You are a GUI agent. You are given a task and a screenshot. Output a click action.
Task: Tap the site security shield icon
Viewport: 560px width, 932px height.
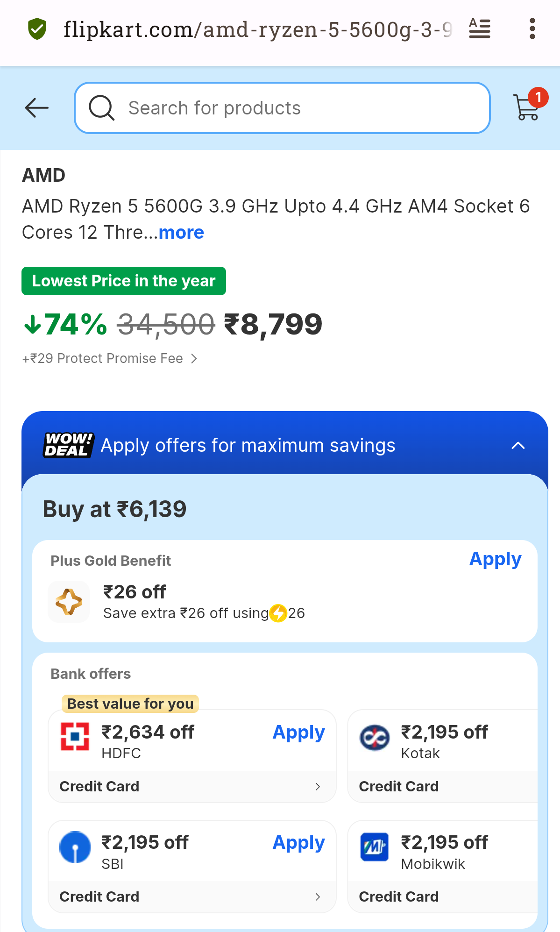[37, 29]
